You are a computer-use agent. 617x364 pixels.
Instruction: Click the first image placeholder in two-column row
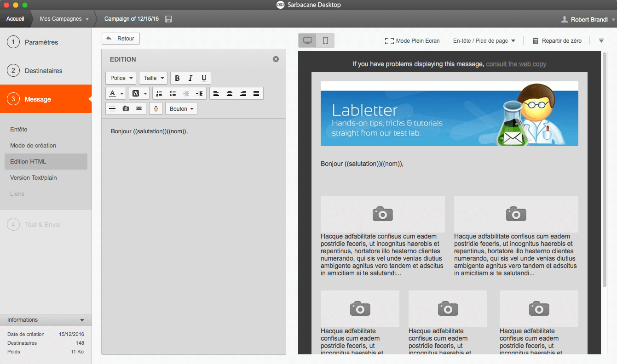(x=383, y=214)
